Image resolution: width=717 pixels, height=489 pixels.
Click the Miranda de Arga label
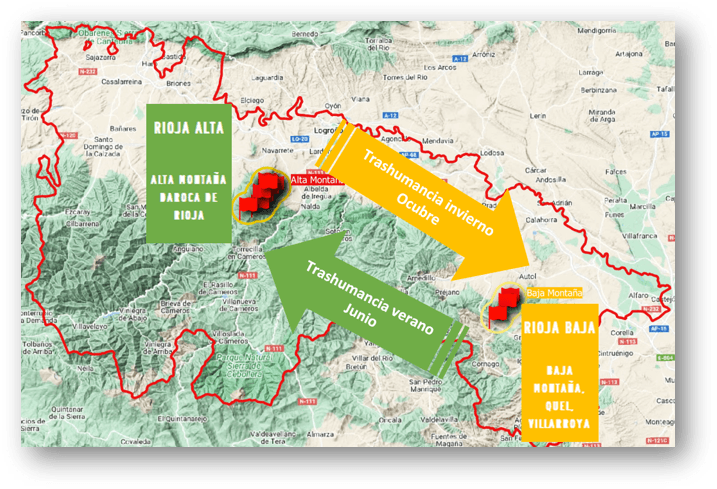click(x=602, y=116)
